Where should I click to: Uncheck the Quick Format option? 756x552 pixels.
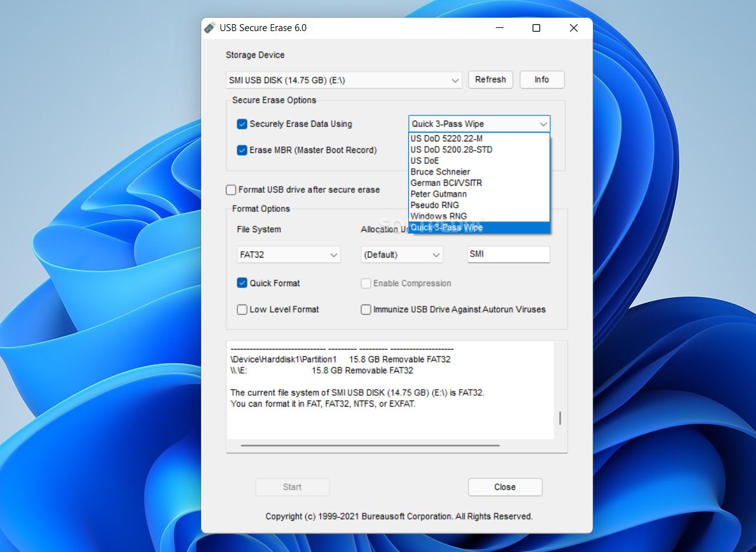(242, 283)
